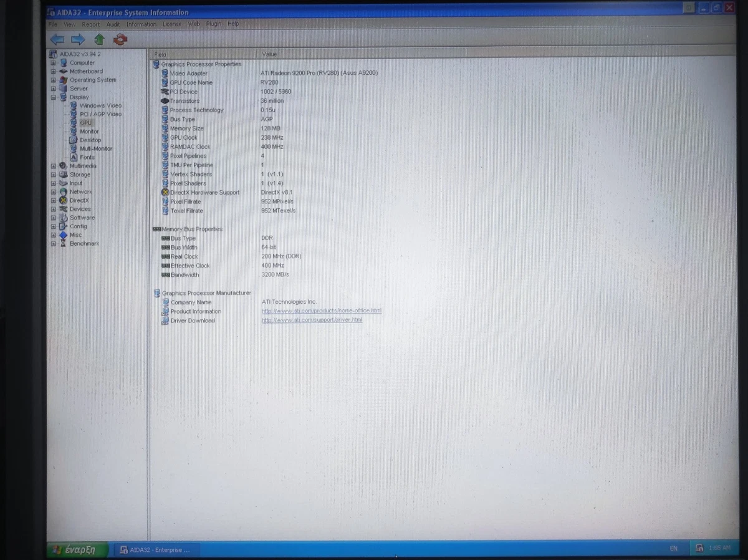Select the Windows Video tree icon

click(74, 105)
